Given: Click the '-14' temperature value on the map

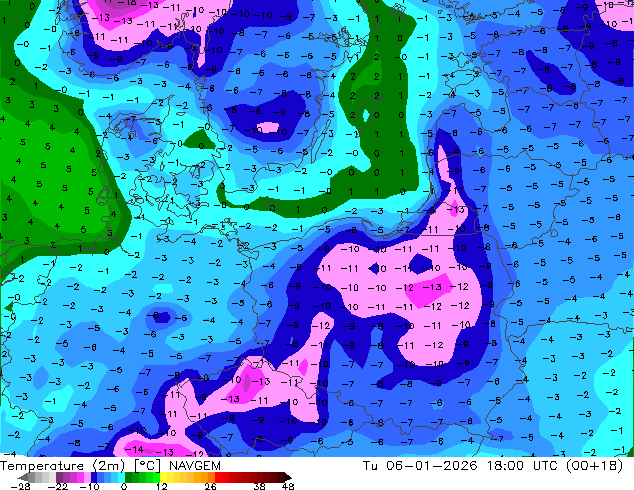Looking at the screenshot, I should [x=134, y=449].
